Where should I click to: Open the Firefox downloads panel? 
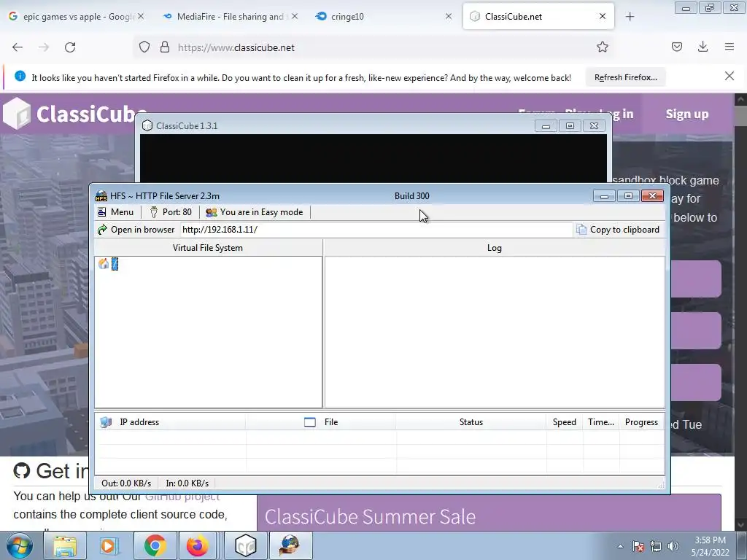point(703,47)
